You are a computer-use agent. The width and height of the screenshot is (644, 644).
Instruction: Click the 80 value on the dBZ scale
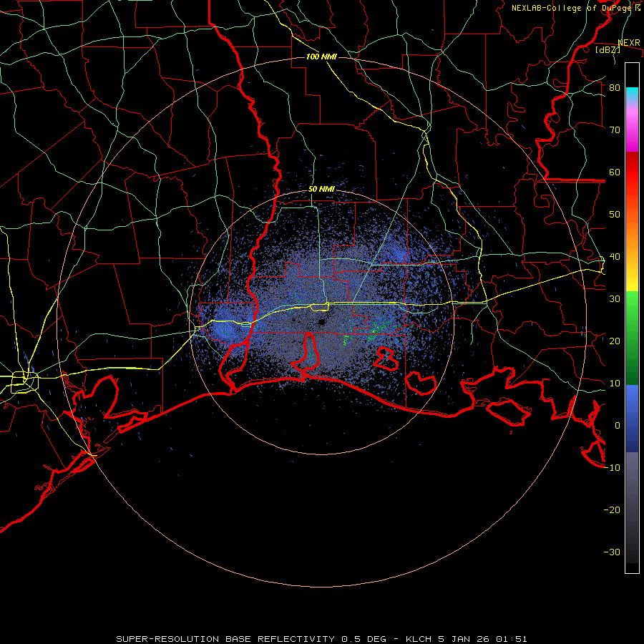[615, 87]
